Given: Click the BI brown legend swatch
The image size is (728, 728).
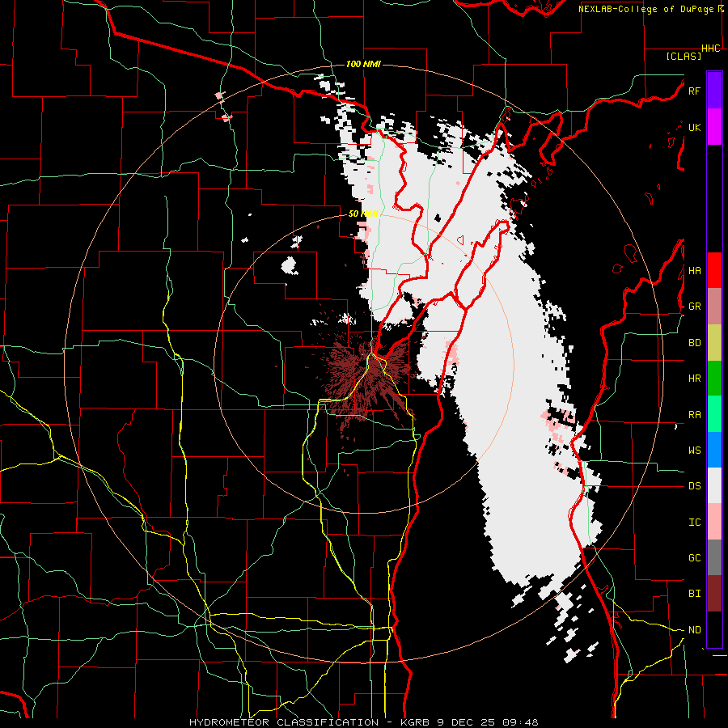Looking at the screenshot, I should (714, 594).
